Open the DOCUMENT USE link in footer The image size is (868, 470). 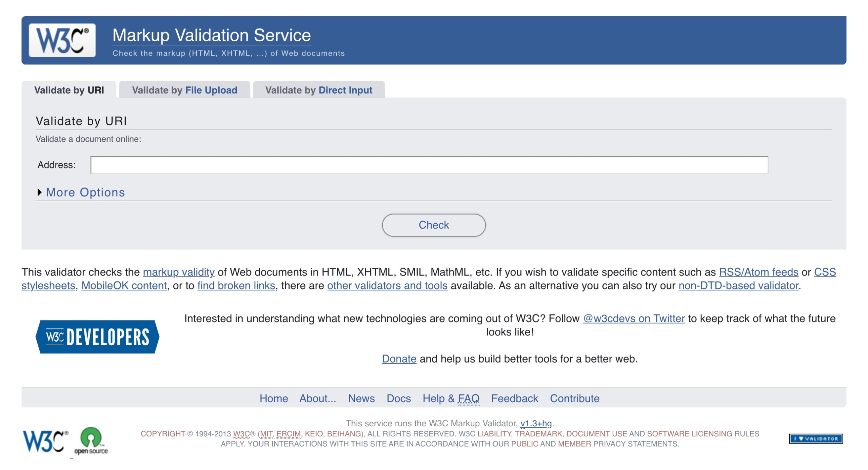[597, 434]
